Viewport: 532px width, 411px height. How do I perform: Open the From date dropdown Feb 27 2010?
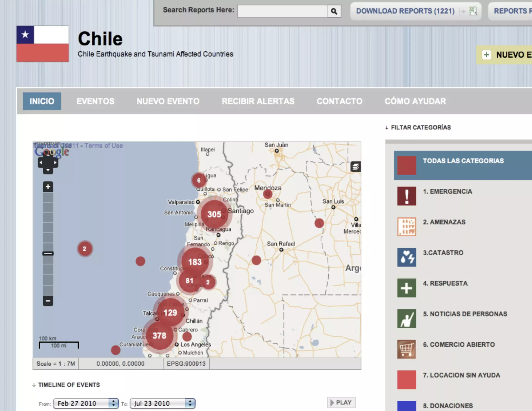[x=86, y=403]
